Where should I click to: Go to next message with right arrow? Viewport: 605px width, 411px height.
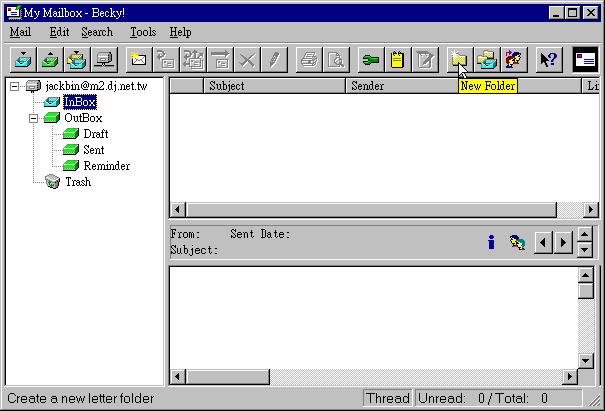(x=563, y=242)
